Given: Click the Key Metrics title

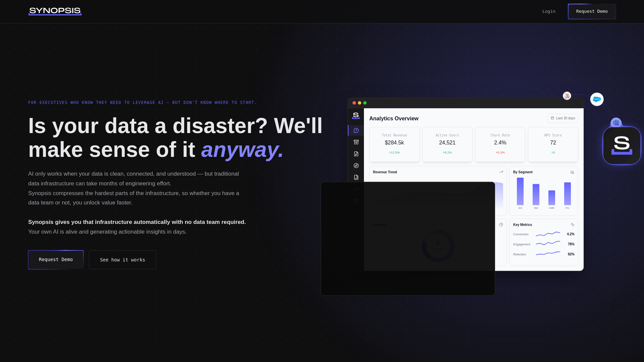Looking at the screenshot, I should pos(523,225).
